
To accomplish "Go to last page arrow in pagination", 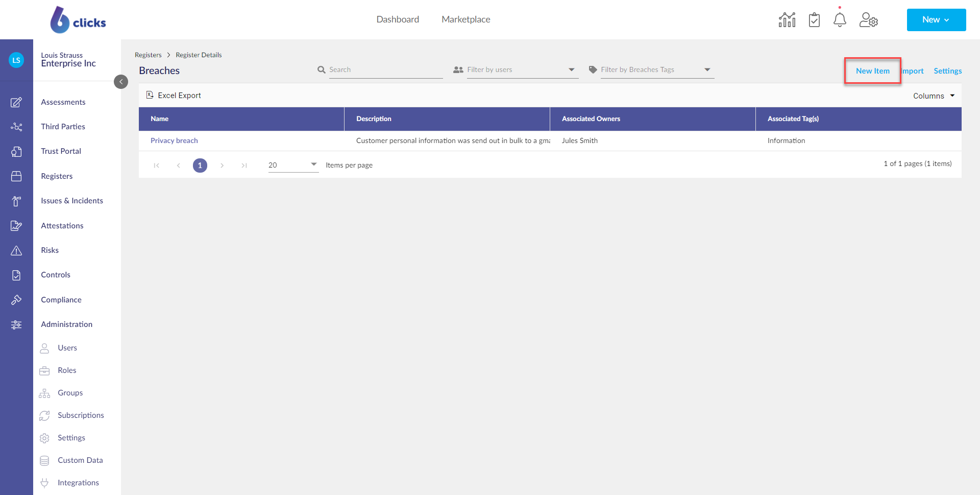I will [244, 166].
